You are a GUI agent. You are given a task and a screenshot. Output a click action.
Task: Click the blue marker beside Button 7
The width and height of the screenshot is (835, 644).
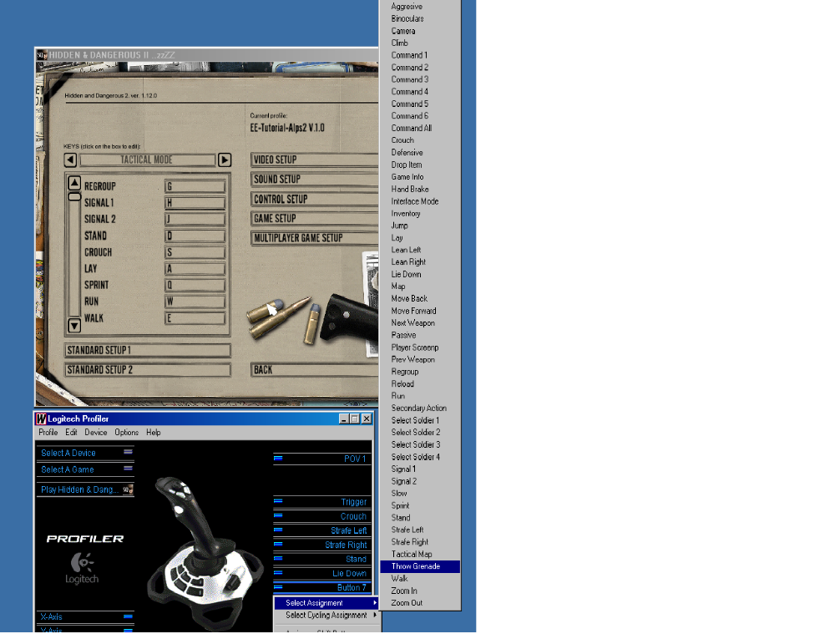coord(278,587)
